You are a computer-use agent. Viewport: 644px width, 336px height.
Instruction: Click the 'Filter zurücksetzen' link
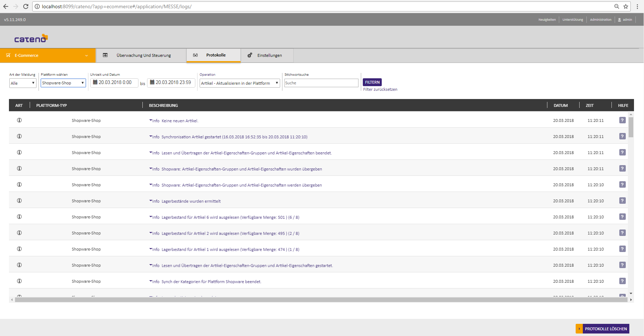380,90
